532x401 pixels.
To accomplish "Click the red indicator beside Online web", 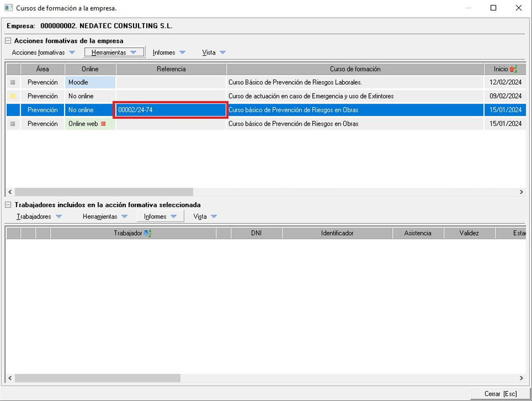I will point(103,124).
